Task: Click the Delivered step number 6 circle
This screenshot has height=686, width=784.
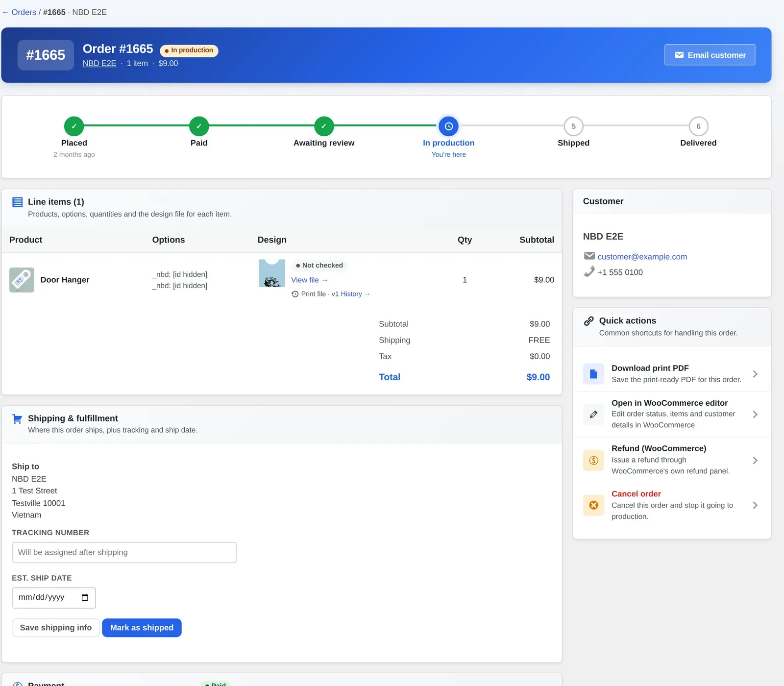Action: pyautogui.click(x=698, y=126)
